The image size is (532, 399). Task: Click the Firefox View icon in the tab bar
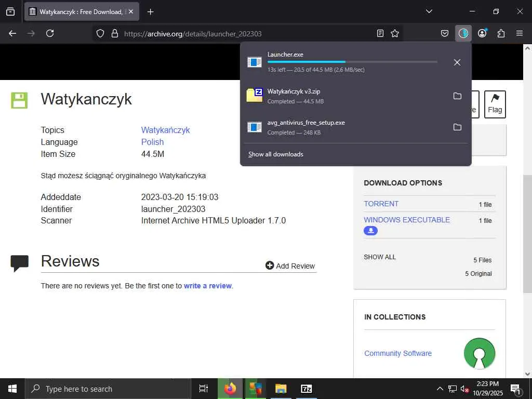pyautogui.click(x=10, y=12)
